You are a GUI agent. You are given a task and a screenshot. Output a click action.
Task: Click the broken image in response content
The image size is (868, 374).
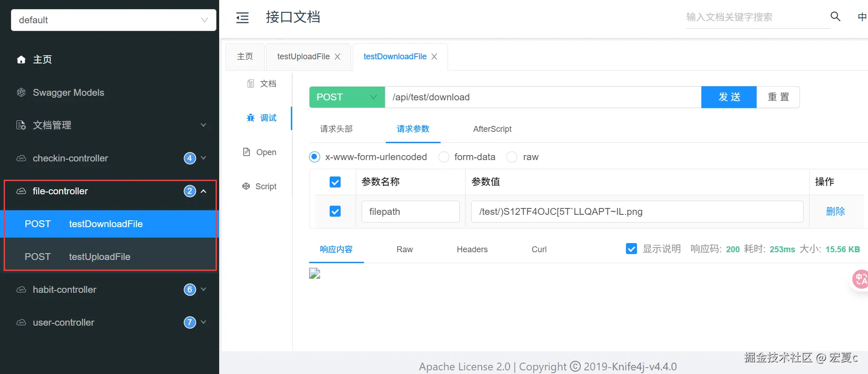(x=315, y=273)
